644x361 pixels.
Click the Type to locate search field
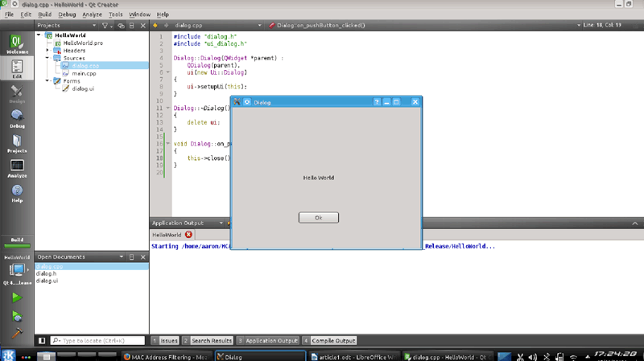coord(97,341)
